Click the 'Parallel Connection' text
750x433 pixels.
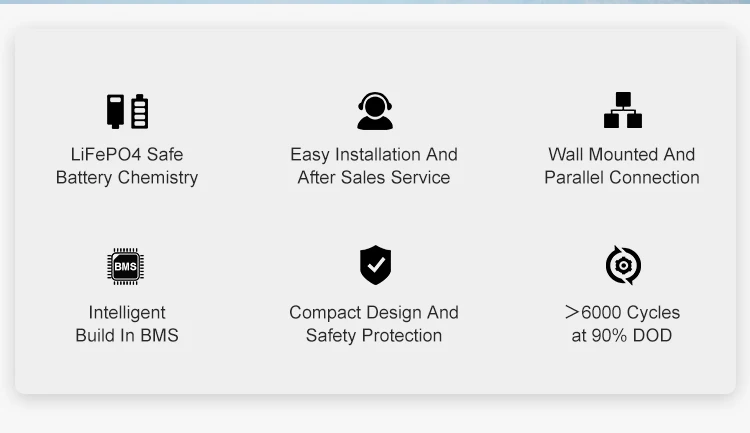622,178
